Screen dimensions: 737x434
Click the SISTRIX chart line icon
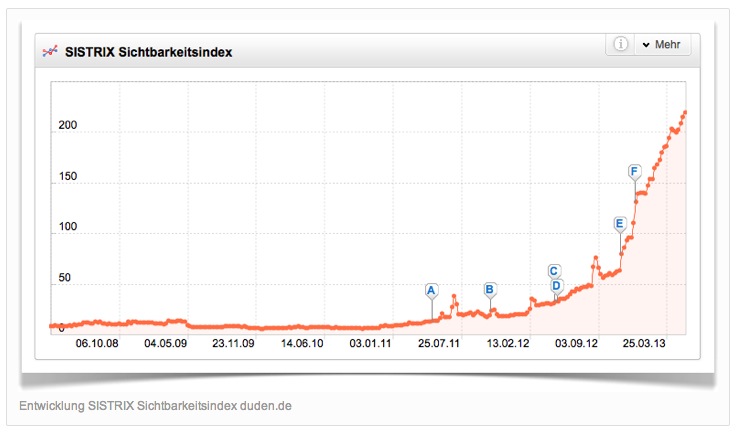click(x=48, y=49)
